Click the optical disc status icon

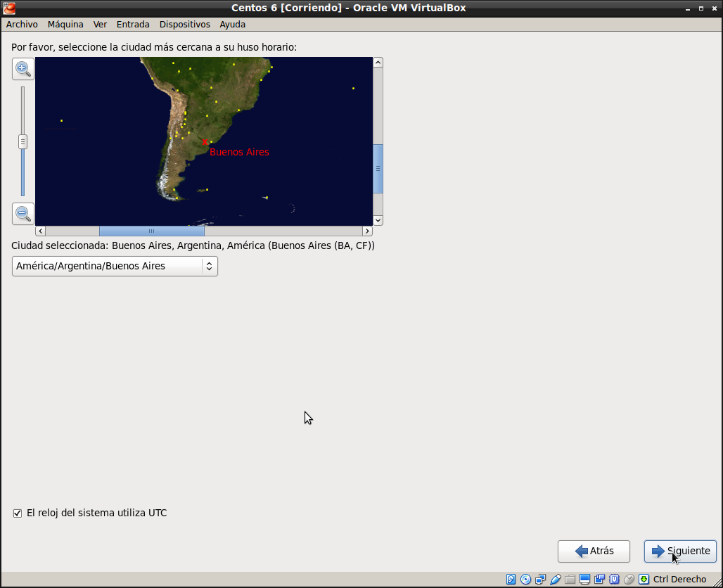click(525, 580)
